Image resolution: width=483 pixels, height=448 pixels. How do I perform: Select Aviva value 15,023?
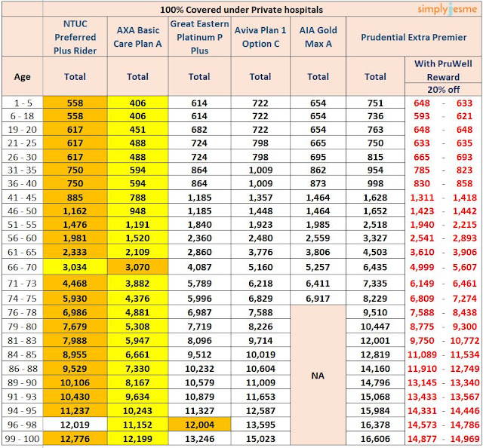point(260,439)
